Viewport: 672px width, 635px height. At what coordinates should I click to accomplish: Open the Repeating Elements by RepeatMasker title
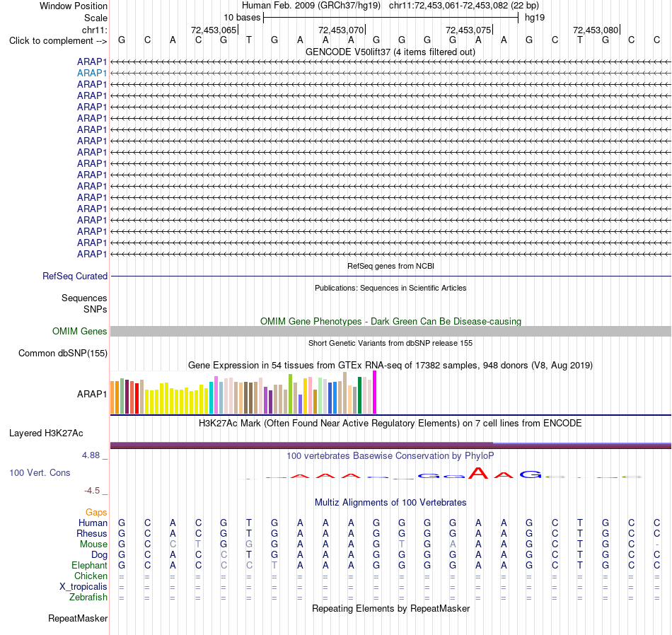coord(391,608)
